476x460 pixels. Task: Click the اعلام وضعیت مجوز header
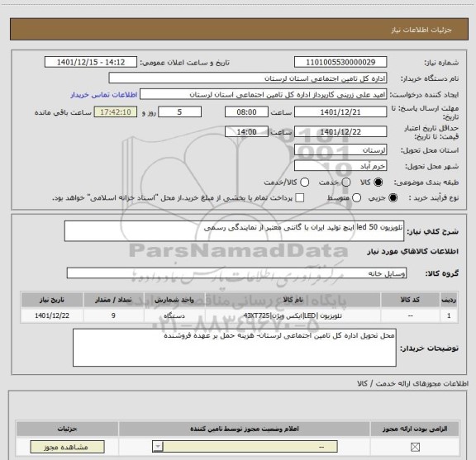[245, 429]
